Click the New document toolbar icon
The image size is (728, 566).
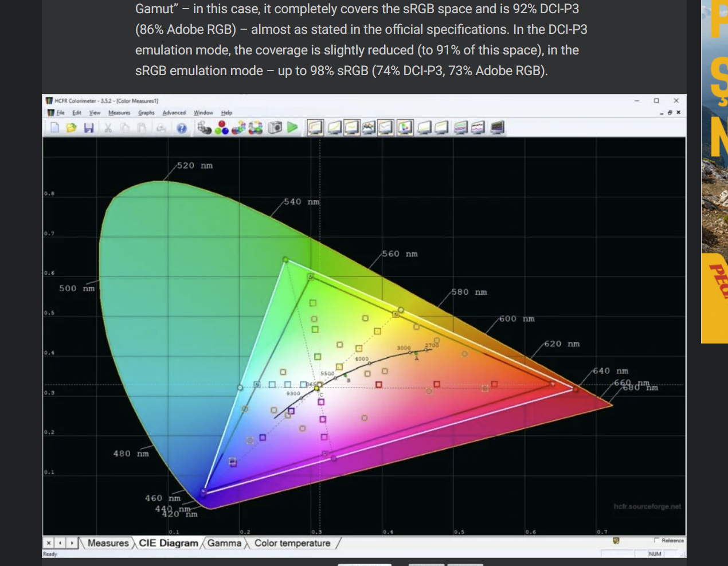pyautogui.click(x=55, y=127)
